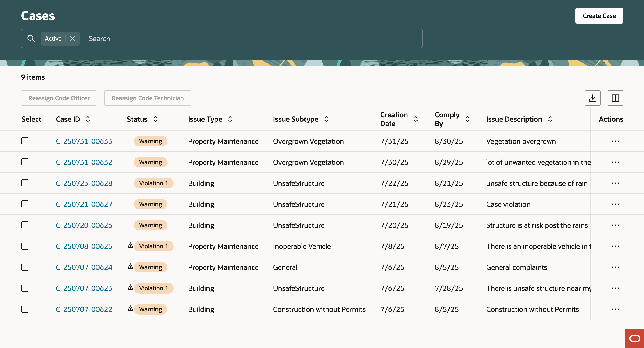
Task: Click the search magnifier icon
Action: [x=31, y=39]
